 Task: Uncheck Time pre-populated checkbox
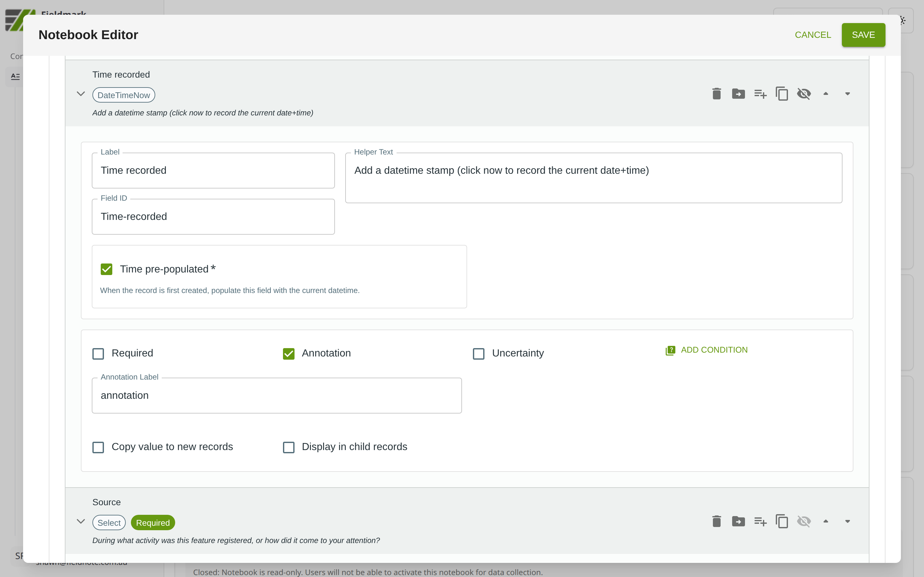[x=107, y=269]
